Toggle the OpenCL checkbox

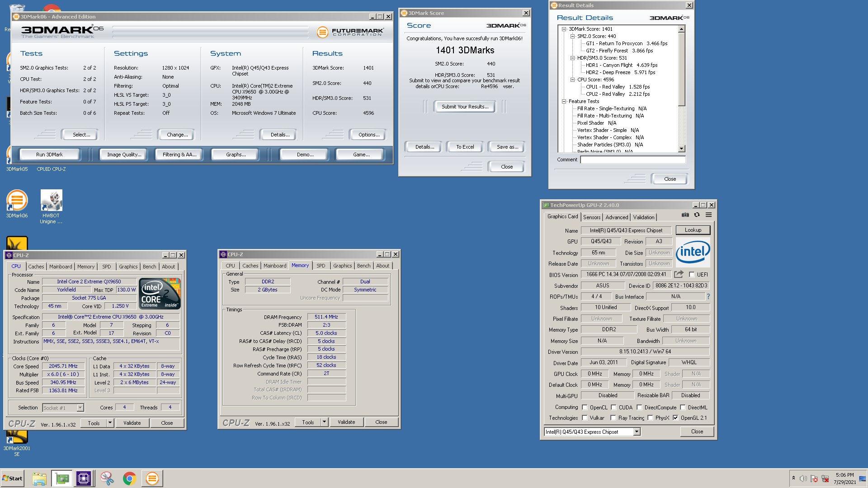click(x=585, y=407)
